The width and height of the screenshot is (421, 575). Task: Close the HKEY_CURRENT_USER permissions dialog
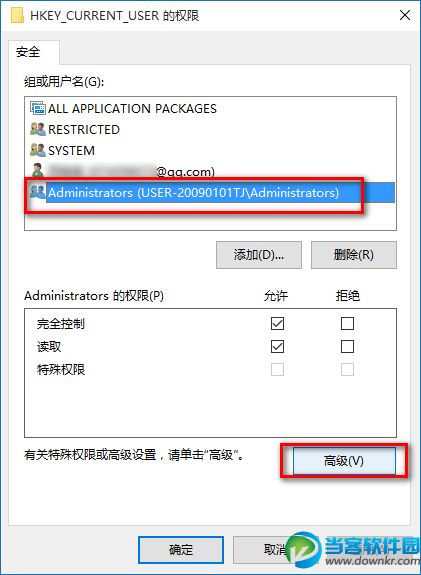(405, 15)
